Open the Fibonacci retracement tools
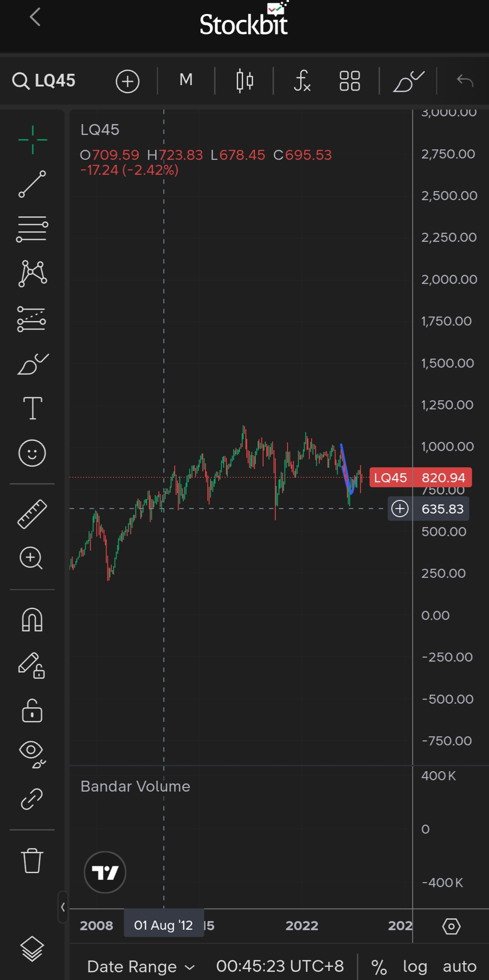This screenshot has width=489, height=980. coord(32,228)
